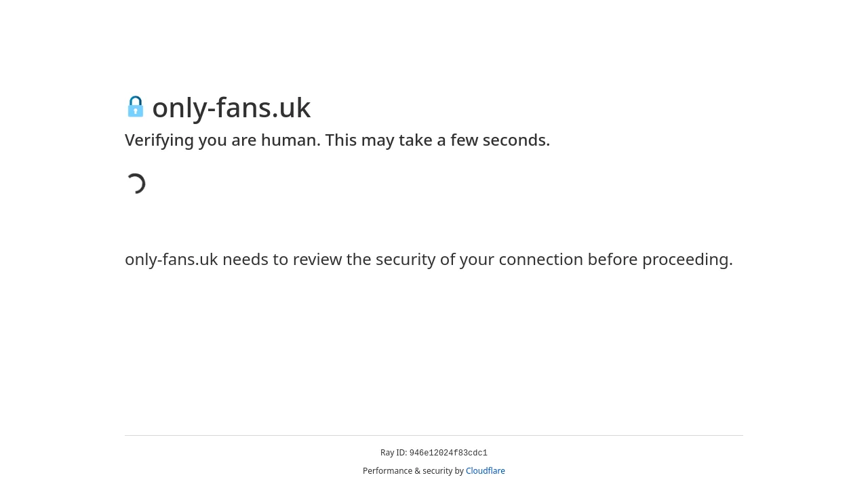Click the word 'Verifying' in the status line
868x488 pixels.
click(x=159, y=140)
